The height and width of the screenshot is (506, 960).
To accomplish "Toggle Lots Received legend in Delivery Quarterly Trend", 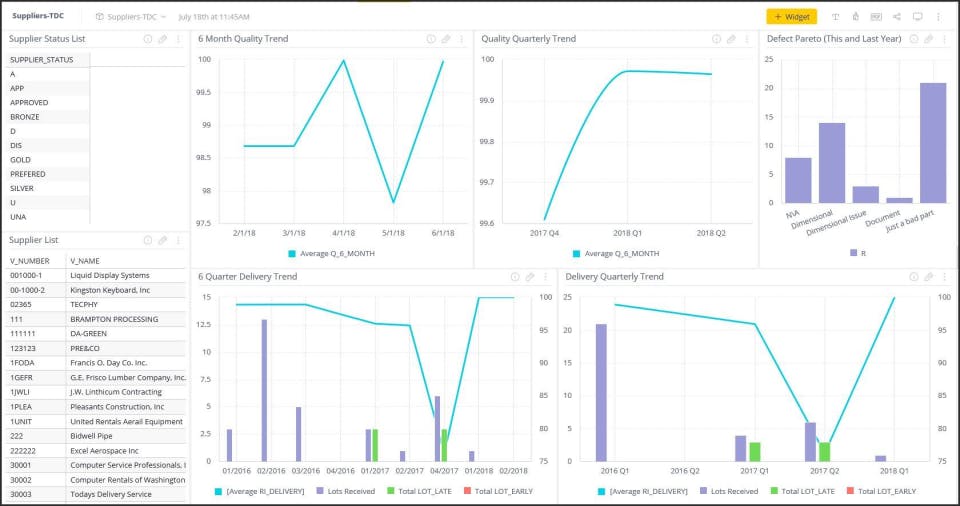I will click(x=729, y=491).
